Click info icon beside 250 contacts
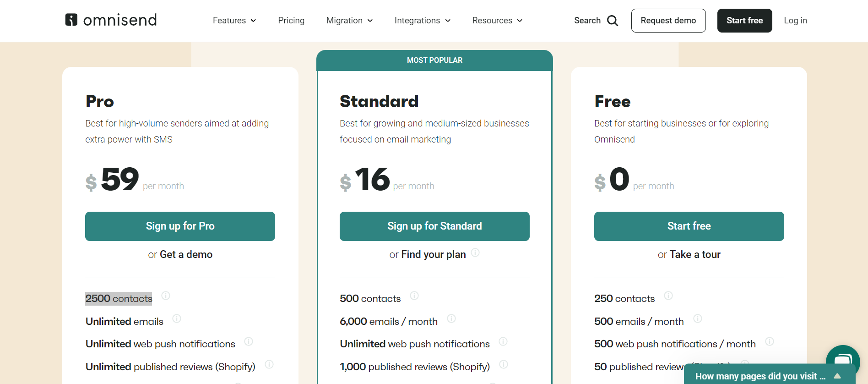 [x=668, y=296]
